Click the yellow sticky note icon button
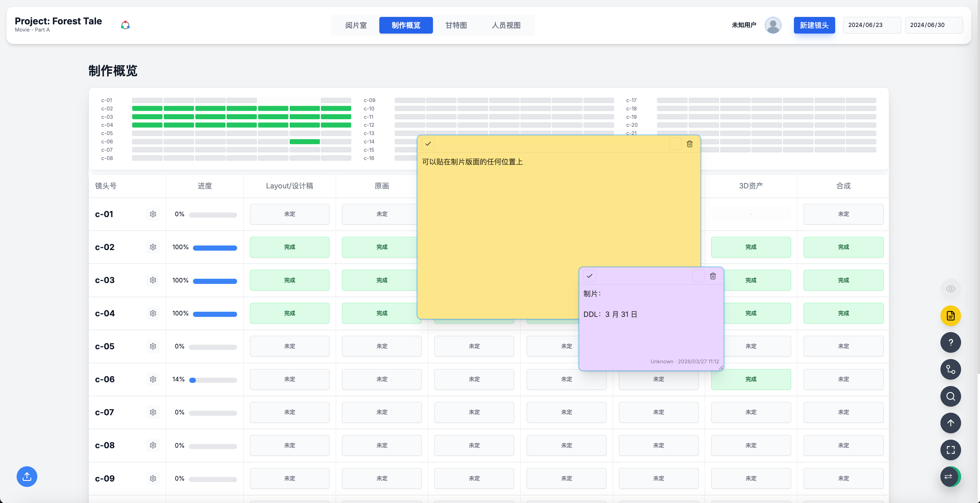 (950, 315)
